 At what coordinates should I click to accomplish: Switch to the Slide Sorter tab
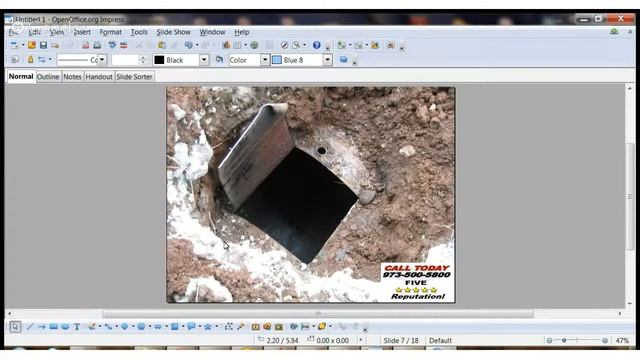pyautogui.click(x=134, y=77)
